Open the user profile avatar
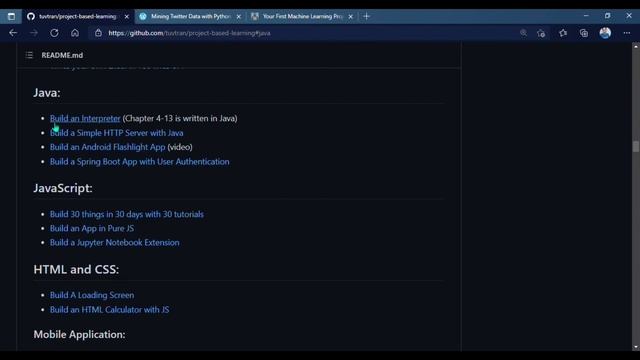 click(x=605, y=33)
